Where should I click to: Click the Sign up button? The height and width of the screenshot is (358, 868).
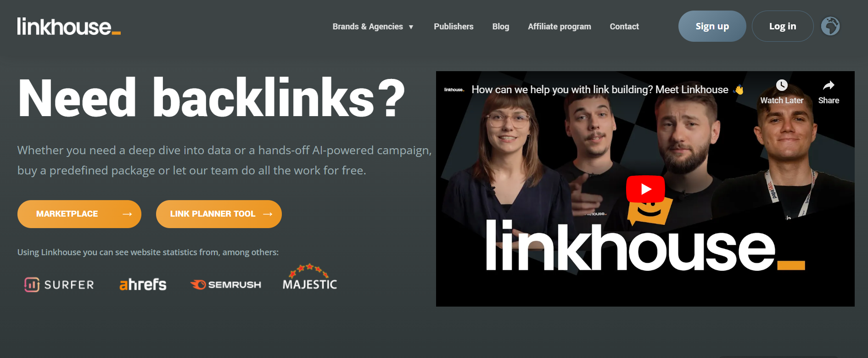tap(712, 26)
